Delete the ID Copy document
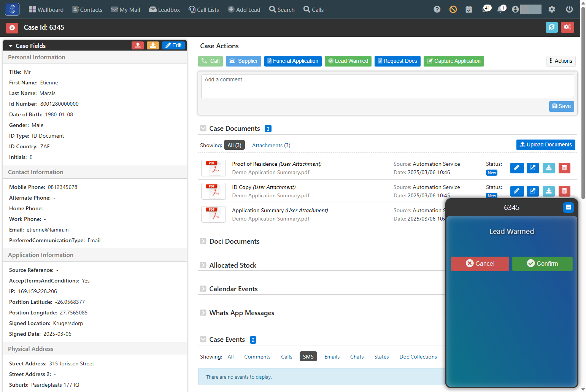This screenshot has width=586, height=392. pos(564,191)
